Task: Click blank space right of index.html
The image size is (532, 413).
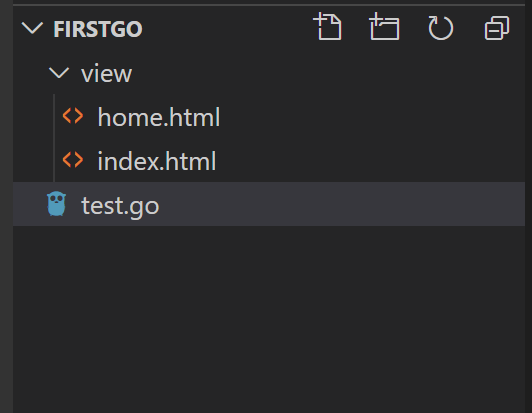Action: 370,160
